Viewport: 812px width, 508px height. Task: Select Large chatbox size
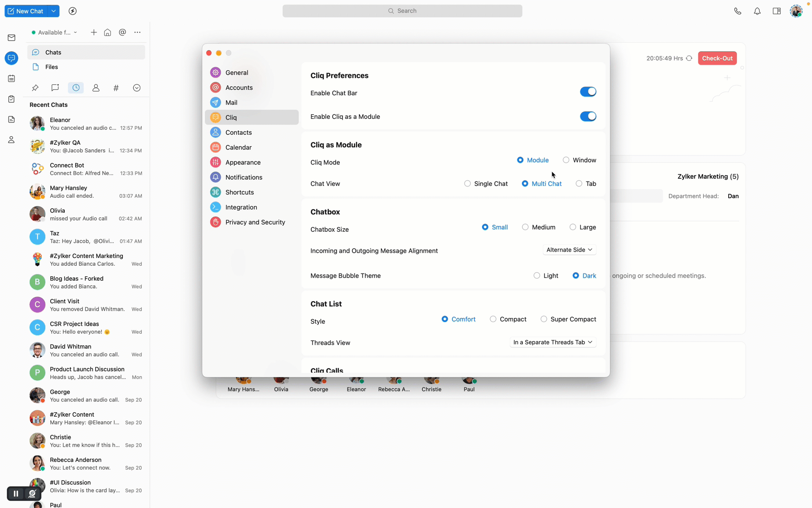(x=583, y=227)
